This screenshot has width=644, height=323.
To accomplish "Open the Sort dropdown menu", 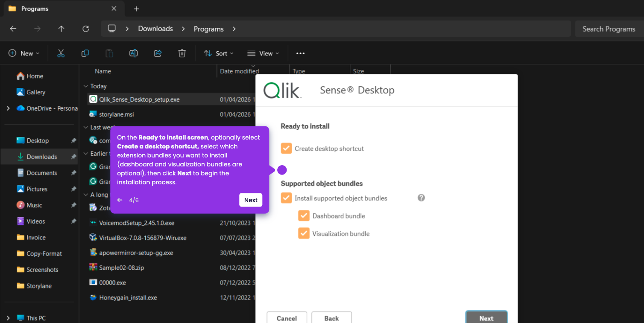I will (x=219, y=53).
